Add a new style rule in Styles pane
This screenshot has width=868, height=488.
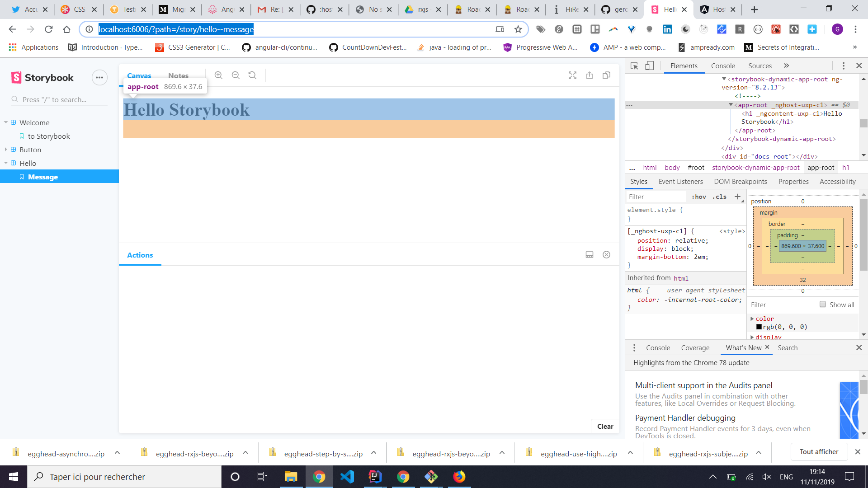(738, 197)
